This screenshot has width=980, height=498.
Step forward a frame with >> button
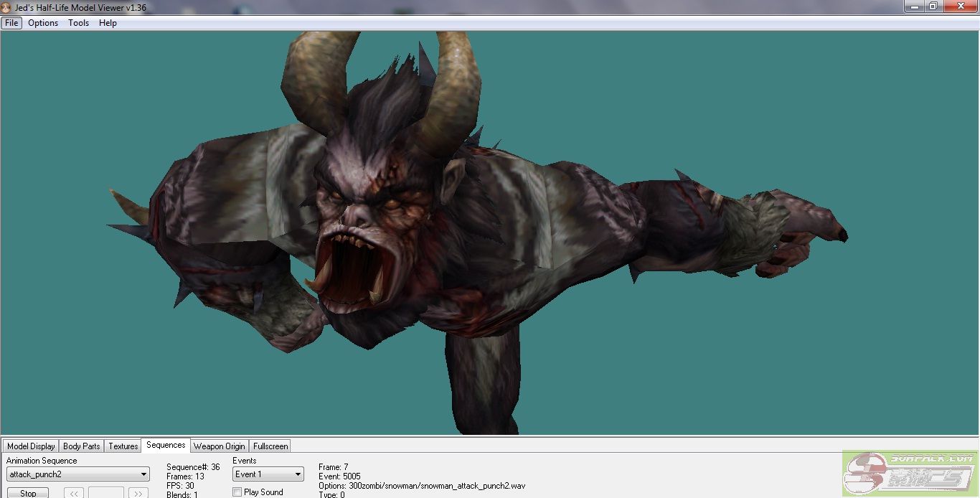click(x=138, y=493)
